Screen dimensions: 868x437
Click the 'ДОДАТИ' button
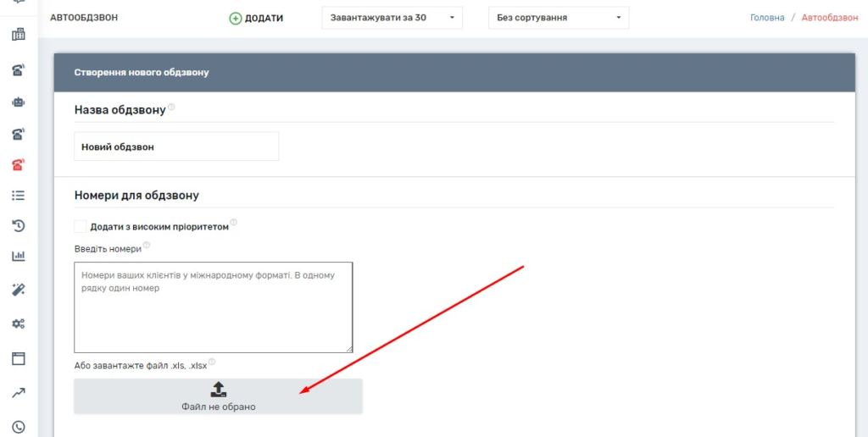point(256,18)
